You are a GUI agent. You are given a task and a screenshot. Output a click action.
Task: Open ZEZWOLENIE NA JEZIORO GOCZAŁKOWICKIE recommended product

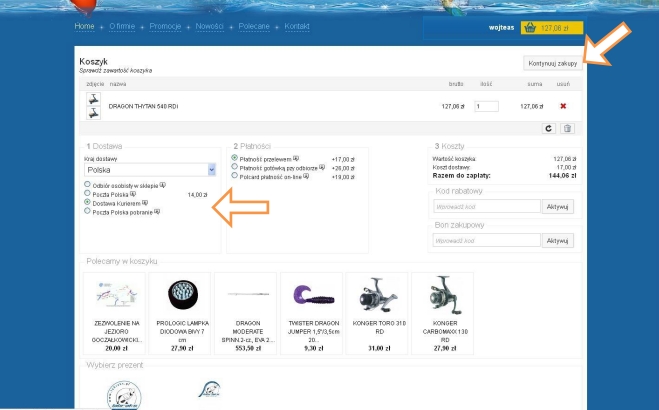click(x=116, y=313)
